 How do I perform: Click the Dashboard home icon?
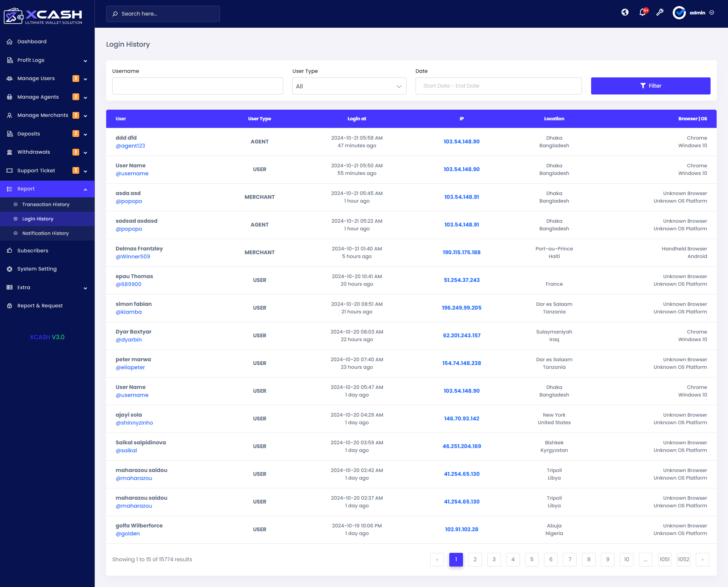point(9,42)
